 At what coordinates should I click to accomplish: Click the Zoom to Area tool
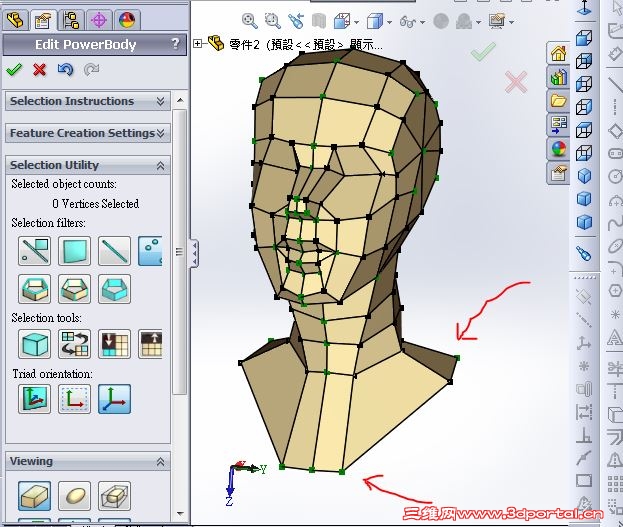point(273,21)
